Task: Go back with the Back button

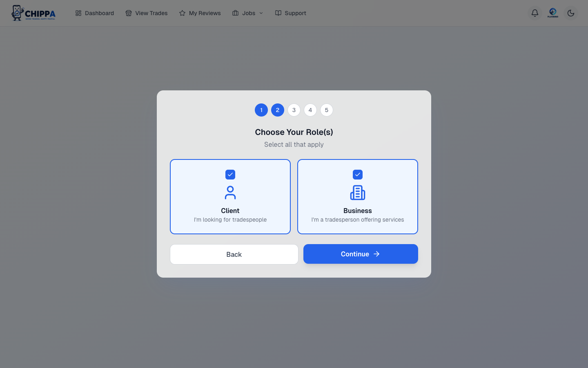Action: coord(234,254)
